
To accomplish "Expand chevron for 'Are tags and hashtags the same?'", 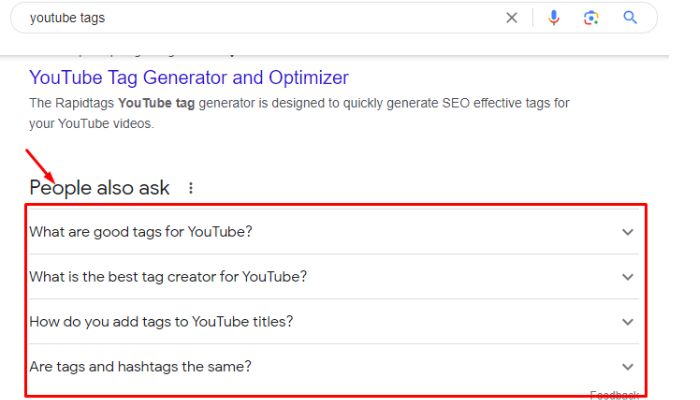I will coord(627,367).
